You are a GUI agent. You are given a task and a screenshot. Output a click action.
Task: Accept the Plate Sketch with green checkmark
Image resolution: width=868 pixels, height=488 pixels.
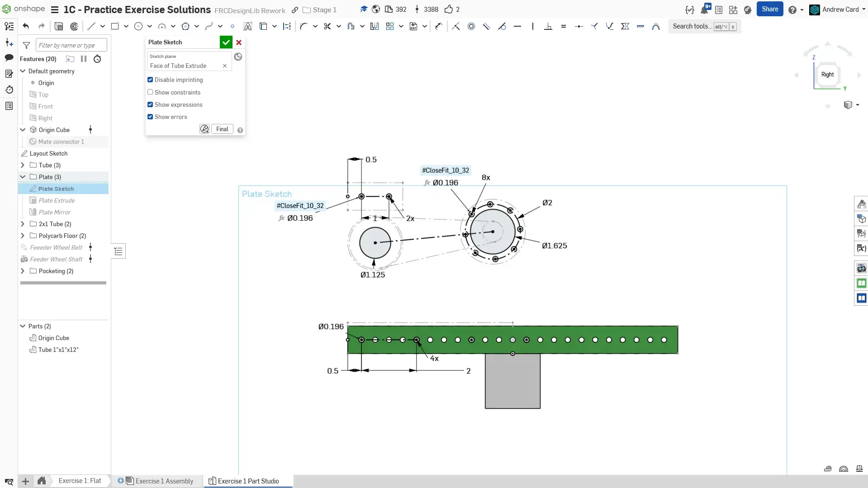(226, 42)
